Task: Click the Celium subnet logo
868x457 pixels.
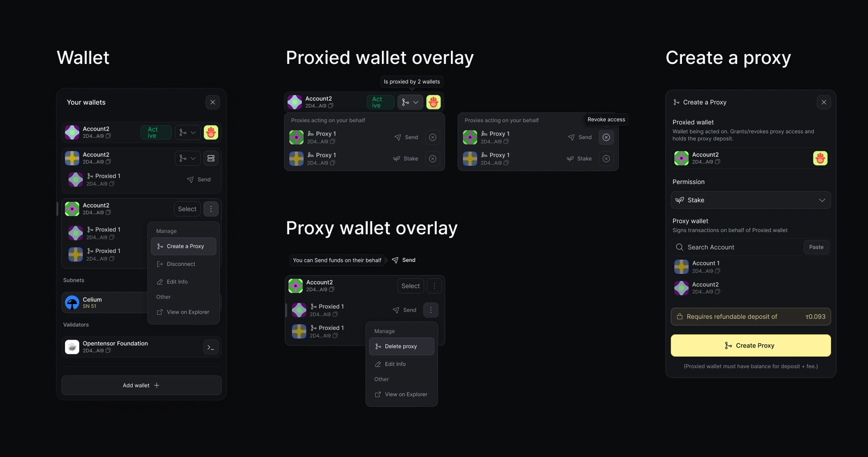Action: (72, 302)
